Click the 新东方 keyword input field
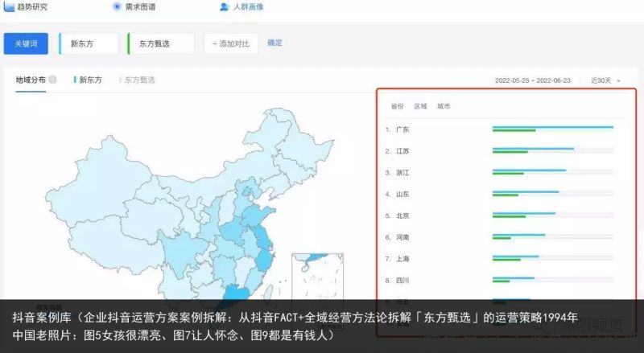This screenshot has height=353, width=644. 89,43
